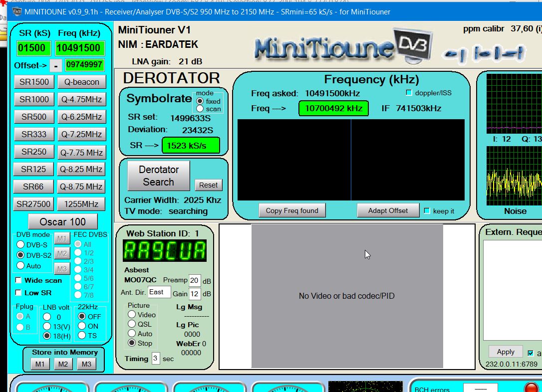Set LNB volt to 18(H)
This screenshot has height=392, width=542.
point(47,336)
